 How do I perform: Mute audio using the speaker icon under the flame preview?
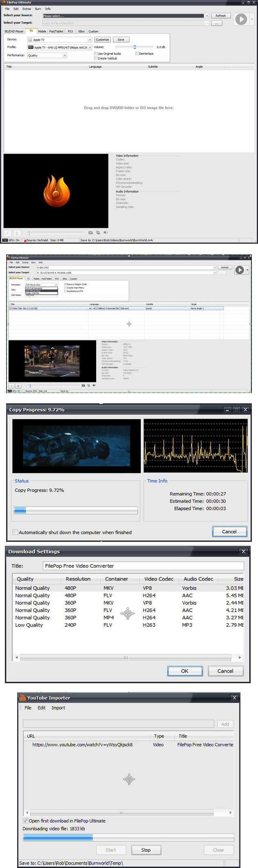(105, 232)
